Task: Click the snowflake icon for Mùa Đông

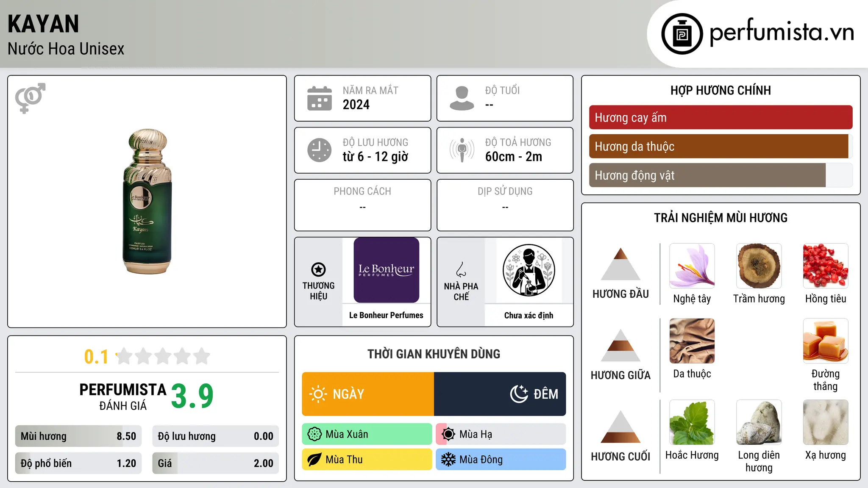Action: tap(448, 460)
